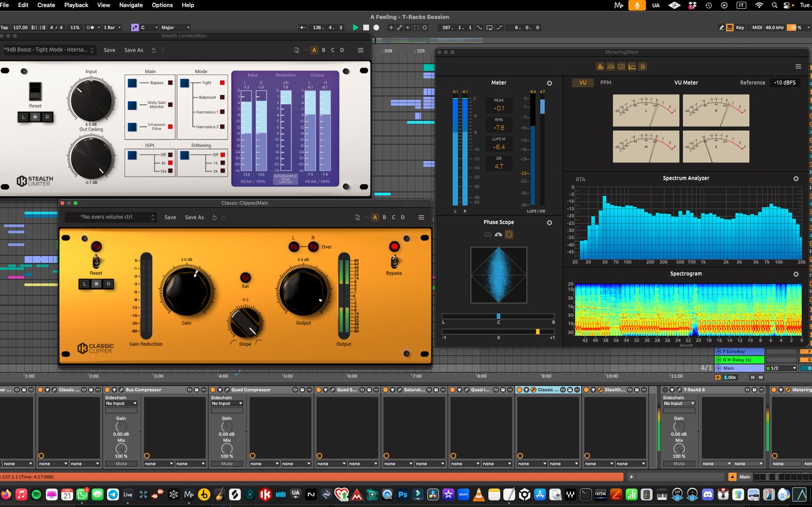Screen dimensions: 812x507
Task: Click the wrench icon on Bus Compressor device
Action: pyautogui.click(x=121, y=390)
